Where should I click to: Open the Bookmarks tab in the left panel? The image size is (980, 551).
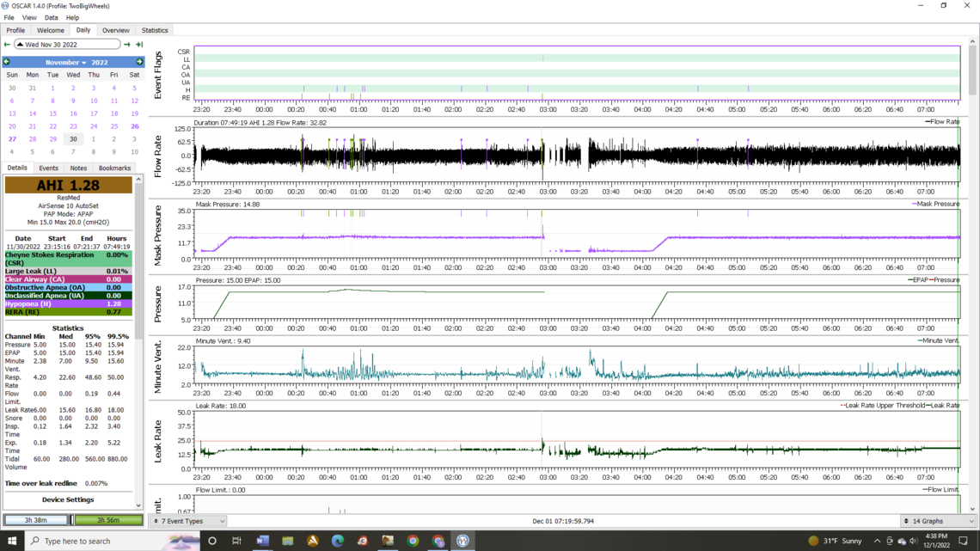[x=114, y=168]
